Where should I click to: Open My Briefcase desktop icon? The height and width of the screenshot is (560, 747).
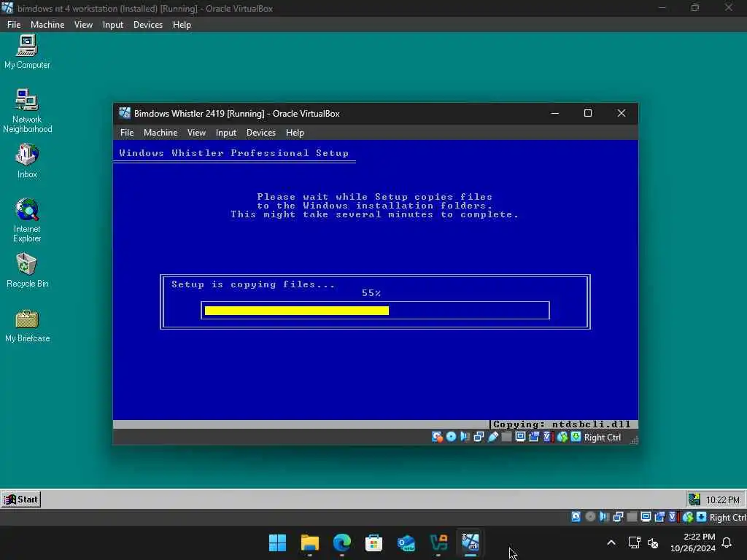[27, 326]
